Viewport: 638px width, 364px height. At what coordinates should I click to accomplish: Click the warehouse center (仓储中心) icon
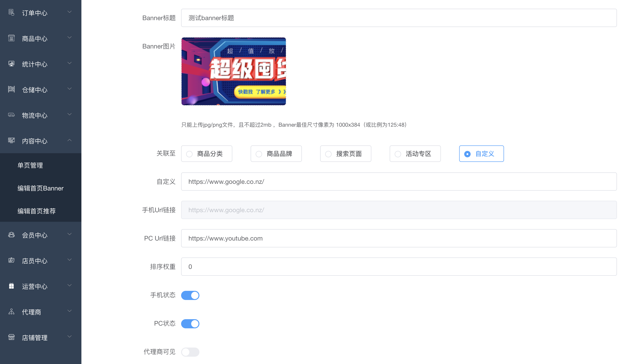tap(11, 89)
